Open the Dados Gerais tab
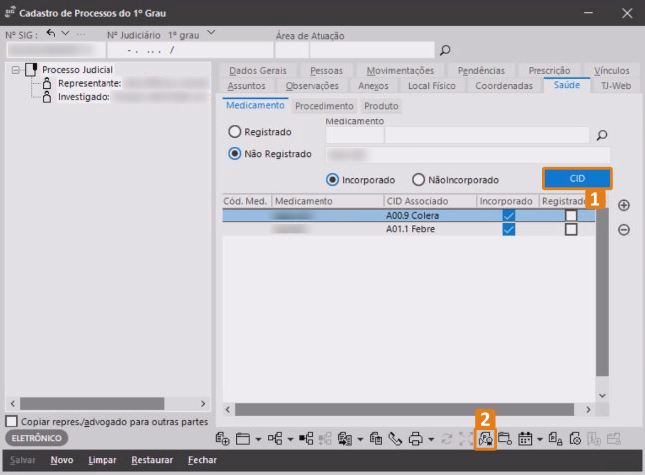The width and height of the screenshot is (645, 475). click(x=257, y=70)
